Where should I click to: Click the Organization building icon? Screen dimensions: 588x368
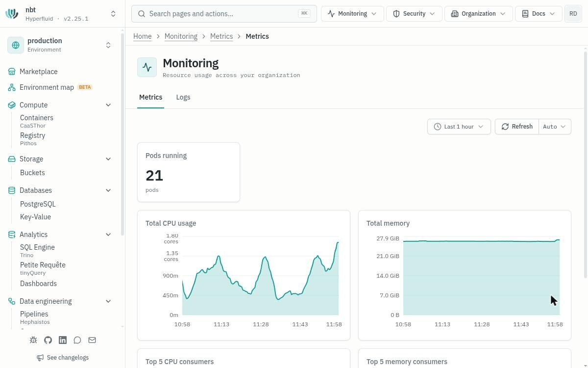(x=455, y=14)
